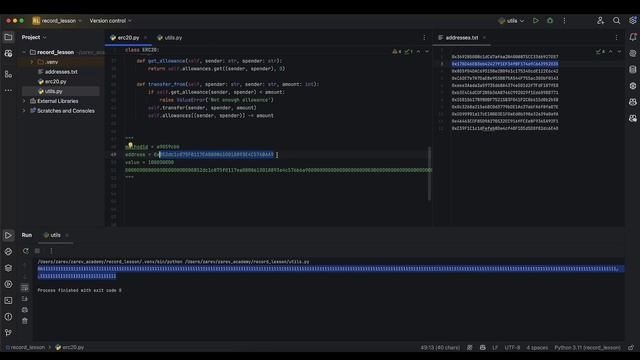The image size is (640, 360).
Task: Expand Scratches and Consoles node
Action: pyautogui.click(x=24, y=111)
